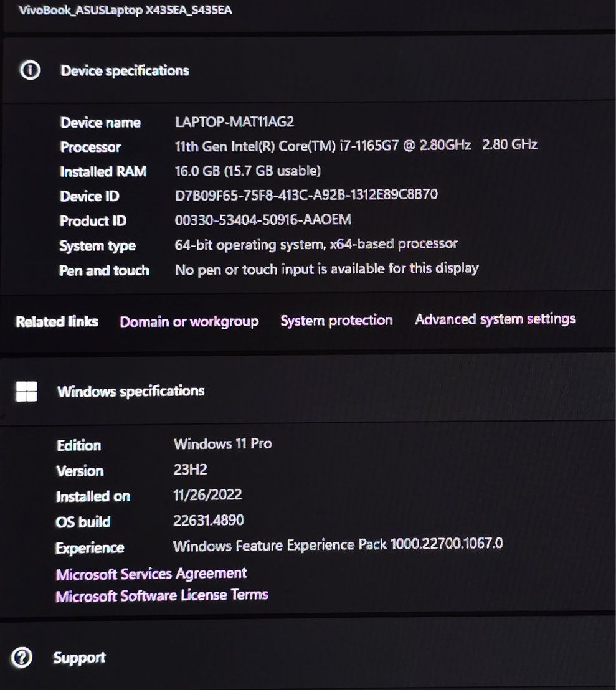This screenshot has width=616, height=690.
Task: Click the Related links label
Action: point(57,322)
